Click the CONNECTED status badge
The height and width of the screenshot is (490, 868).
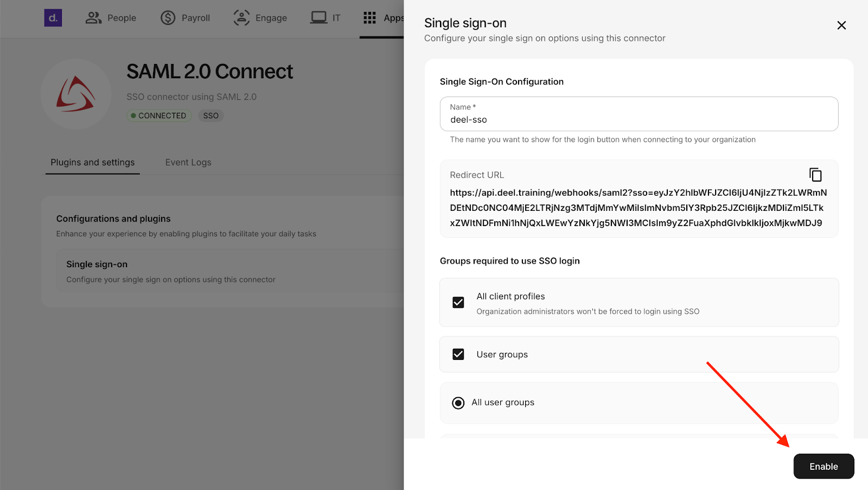[159, 115]
